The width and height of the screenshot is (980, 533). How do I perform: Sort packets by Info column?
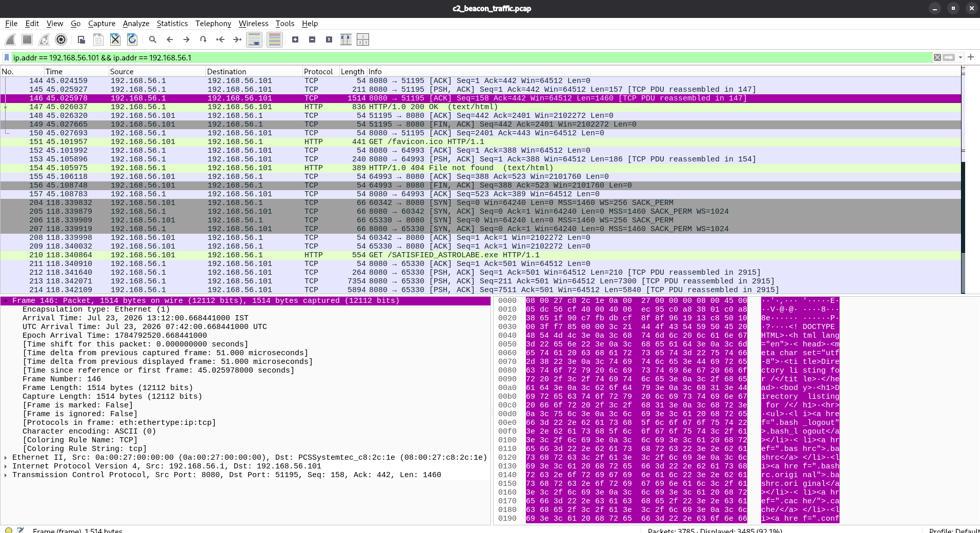point(664,72)
